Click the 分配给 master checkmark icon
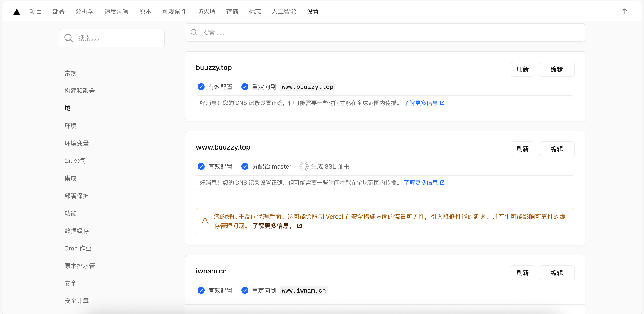Image resolution: width=644 pixels, height=314 pixels. [x=245, y=166]
